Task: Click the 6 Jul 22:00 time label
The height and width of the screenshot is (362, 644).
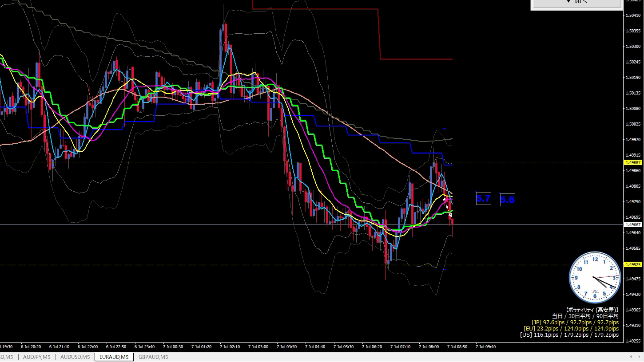Action: pos(87,347)
